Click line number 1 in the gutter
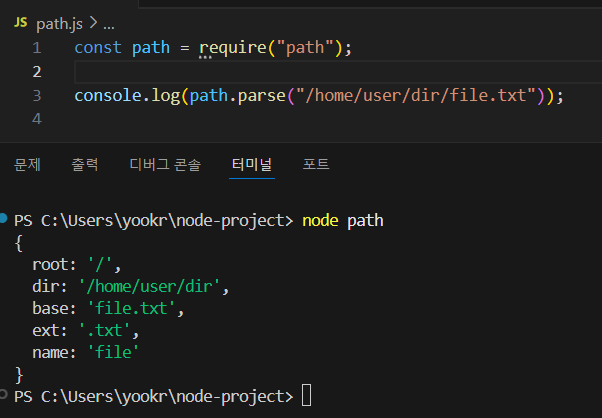This screenshot has width=602, height=418. tap(37, 48)
